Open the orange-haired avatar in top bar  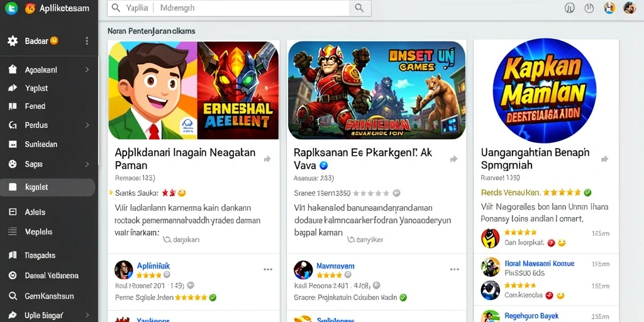[x=610, y=8]
